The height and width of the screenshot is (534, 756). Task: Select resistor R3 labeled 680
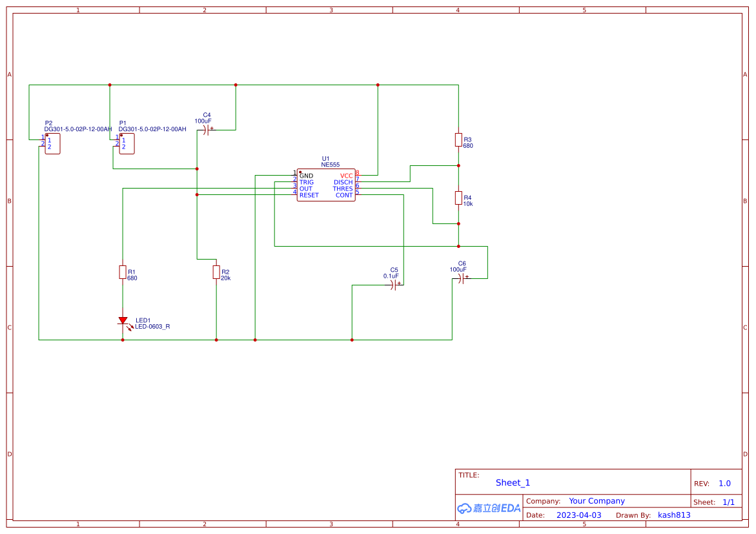pos(458,141)
